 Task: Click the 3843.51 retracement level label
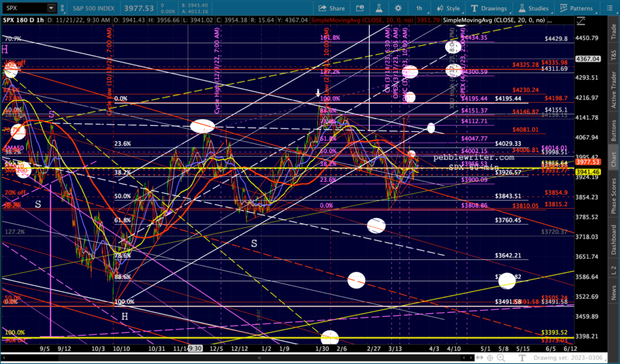click(508, 196)
